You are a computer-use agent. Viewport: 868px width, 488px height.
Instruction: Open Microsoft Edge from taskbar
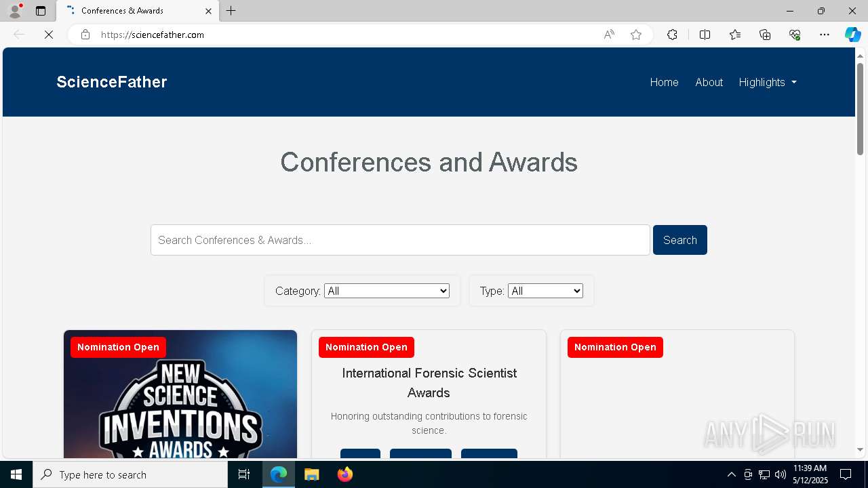tap(279, 474)
